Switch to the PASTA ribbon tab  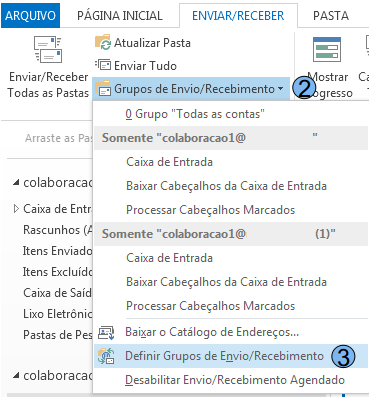coord(331,16)
